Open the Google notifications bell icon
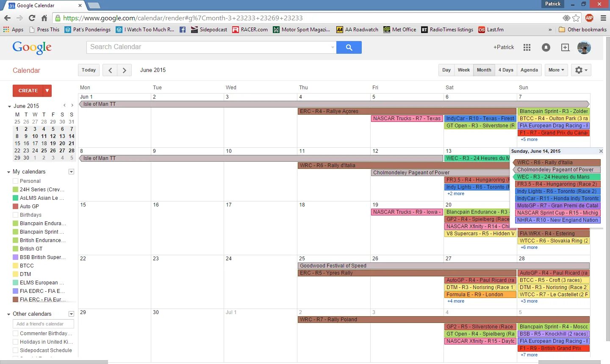 (x=546, y=47)
